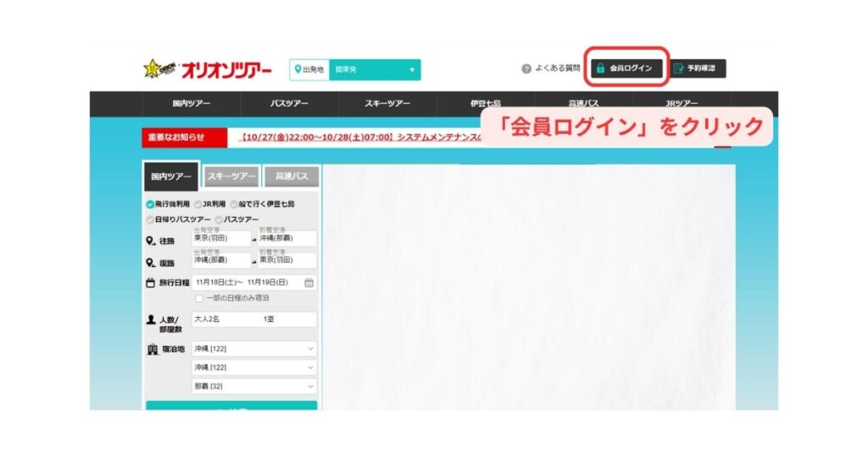Open the calendar icon in date field
This screenshot has width=868, height=456.
[x=309, y=283]
